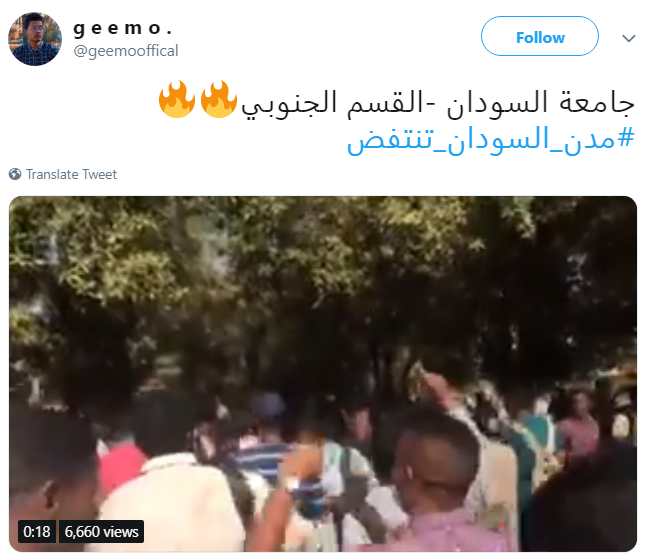Open the @geemooffical handle link
This screenshot has width=648, height=560.
coord(126,51)
